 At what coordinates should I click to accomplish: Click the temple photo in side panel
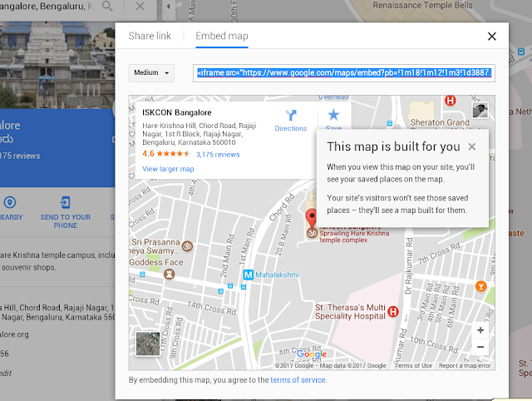57,65
